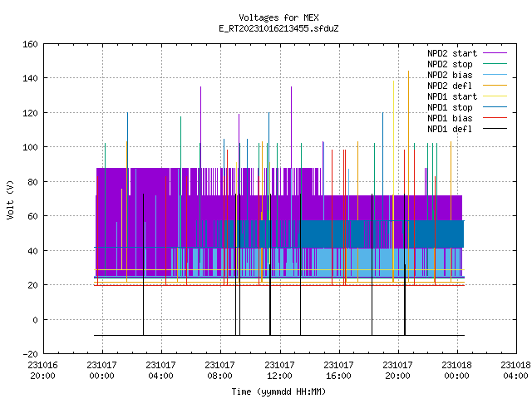The height and width of the screenshot is (399, 532).
Task: Click the black NPD1 defl baseline at -9 V
Action: [279, 336]
